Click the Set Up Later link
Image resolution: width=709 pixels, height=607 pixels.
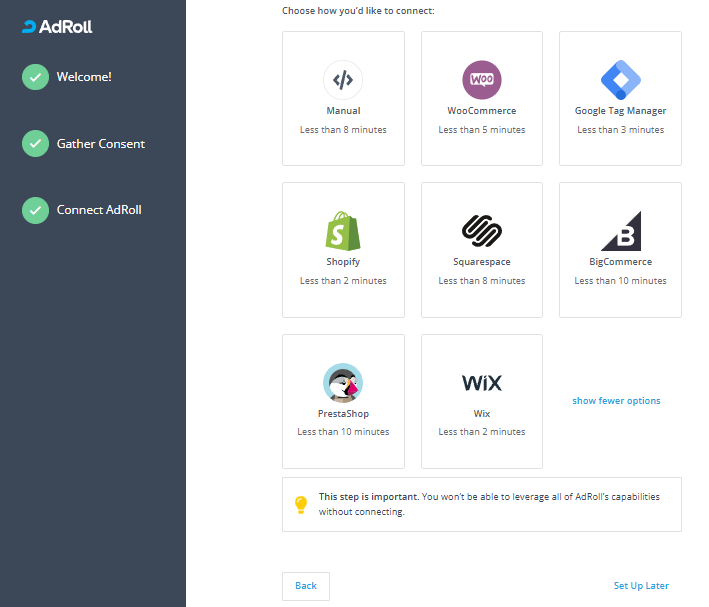click(x=641, y=586)
